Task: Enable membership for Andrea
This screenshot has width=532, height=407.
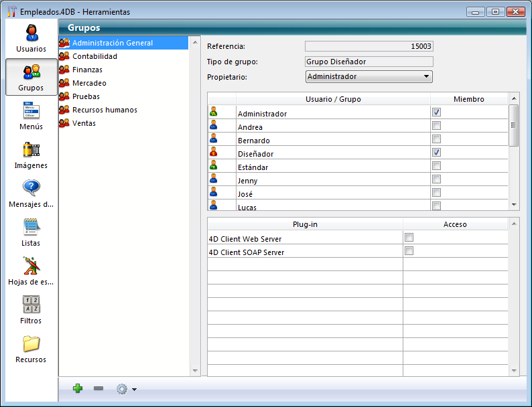Action: coord(436,126)
